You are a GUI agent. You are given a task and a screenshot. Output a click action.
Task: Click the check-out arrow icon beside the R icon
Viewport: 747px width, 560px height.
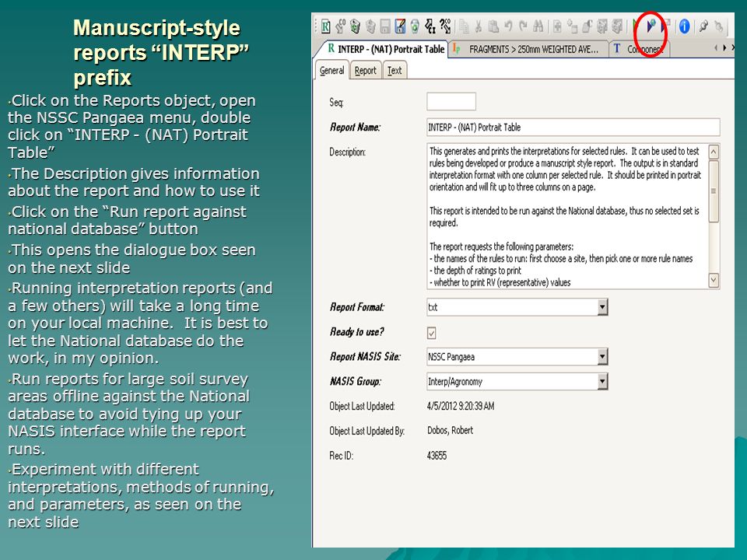(x=341, y=26)
